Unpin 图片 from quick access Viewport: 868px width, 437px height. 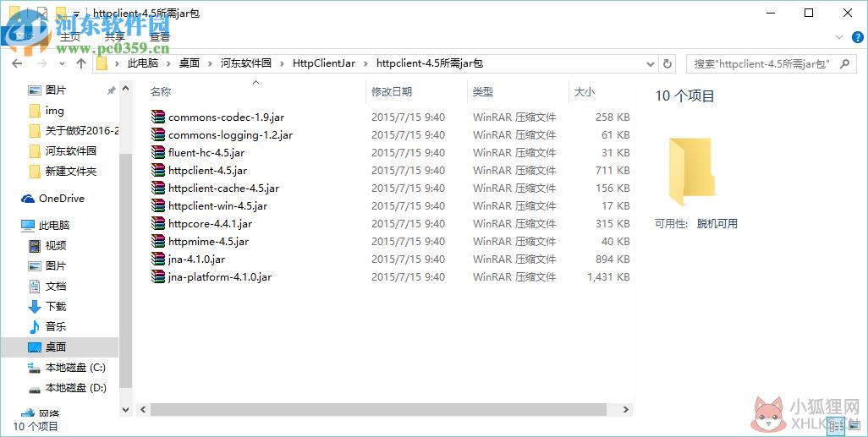coord(112,90)
